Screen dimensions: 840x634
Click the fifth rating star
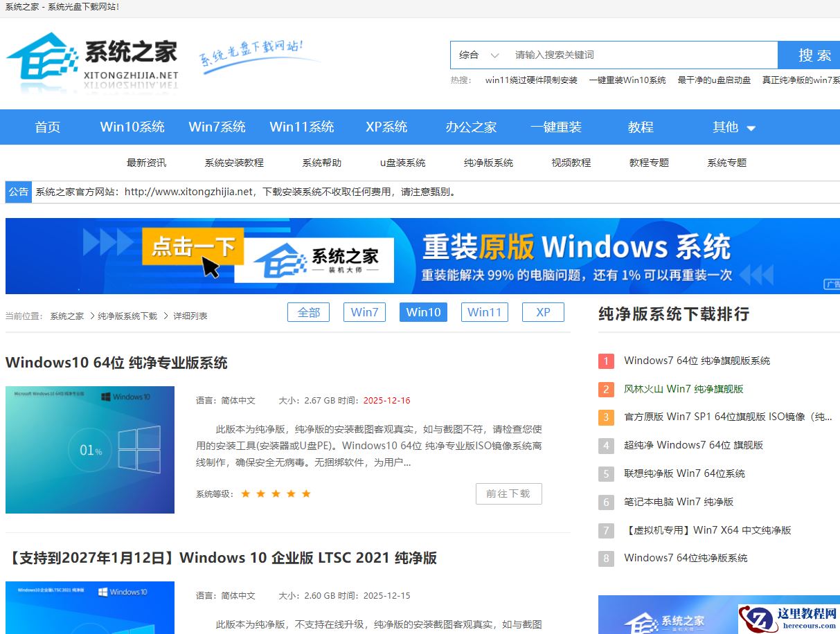coord(306,493)
